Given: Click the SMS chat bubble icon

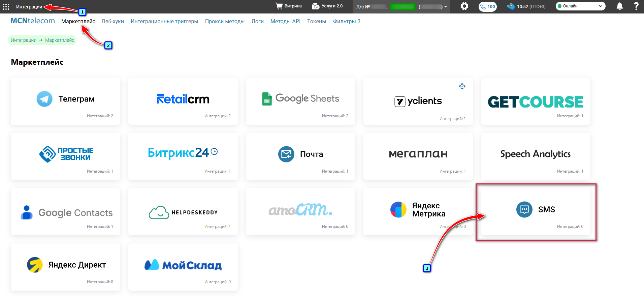Looking at the screenshot, I should click(x=524, y=209).
